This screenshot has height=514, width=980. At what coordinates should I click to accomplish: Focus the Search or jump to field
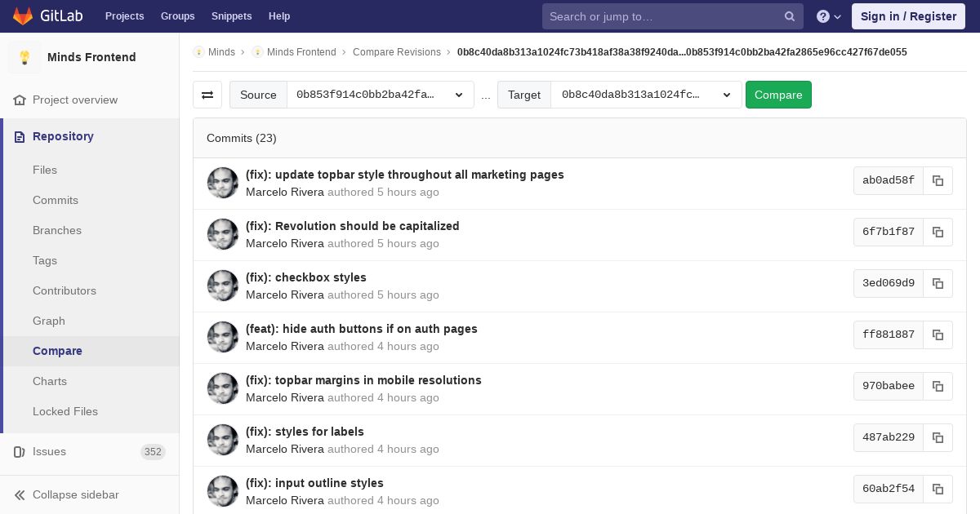coord(665,16)
